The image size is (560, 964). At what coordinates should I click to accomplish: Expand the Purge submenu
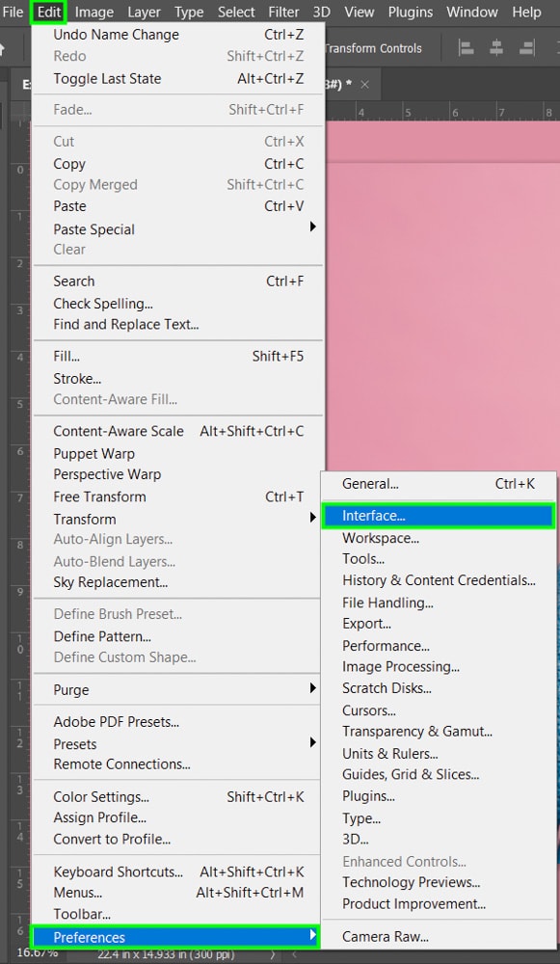(x=313, y=688)
